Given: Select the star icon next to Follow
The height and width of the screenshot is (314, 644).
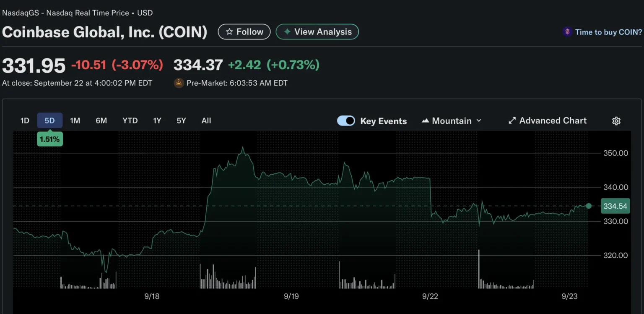Looking at the screenshot, I should [x=229, y=31].
